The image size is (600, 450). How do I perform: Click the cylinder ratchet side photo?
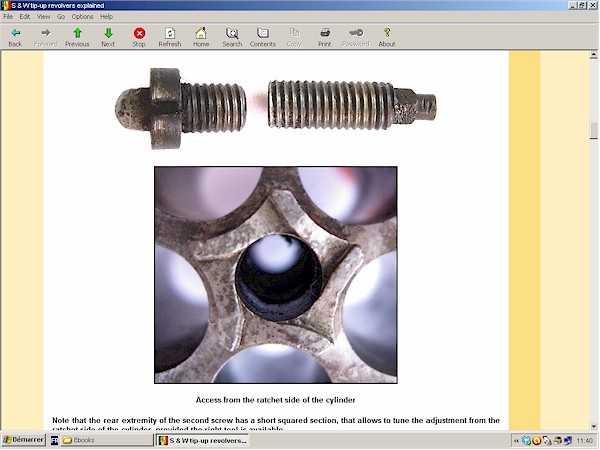[x=276, y=275]
